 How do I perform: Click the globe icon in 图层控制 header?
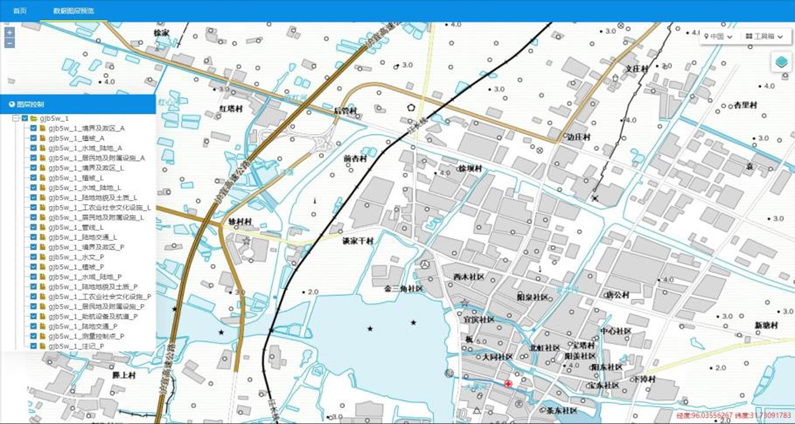tap(12, 104)
